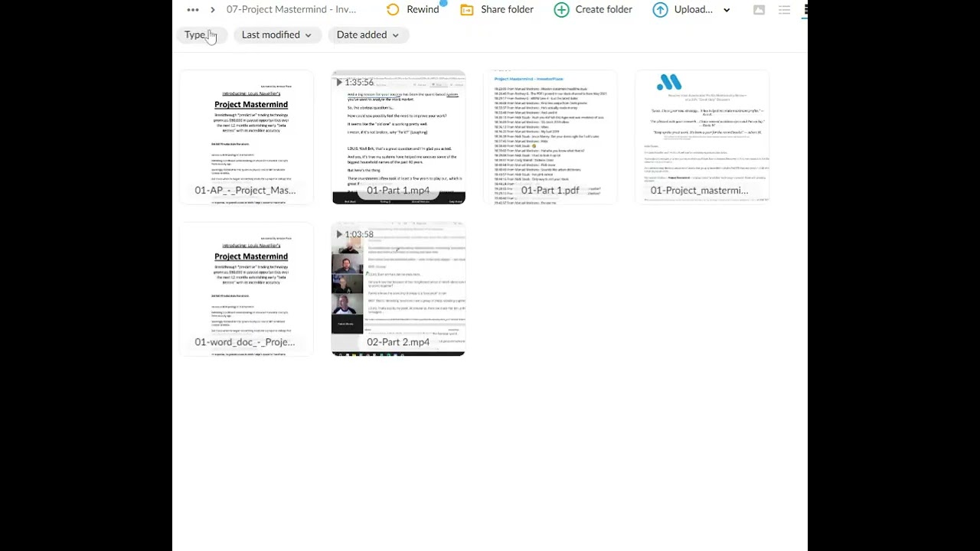Open the Date added filter dropdown
The width and height of the screenshot is (980, 551).
tap(367, 35)
